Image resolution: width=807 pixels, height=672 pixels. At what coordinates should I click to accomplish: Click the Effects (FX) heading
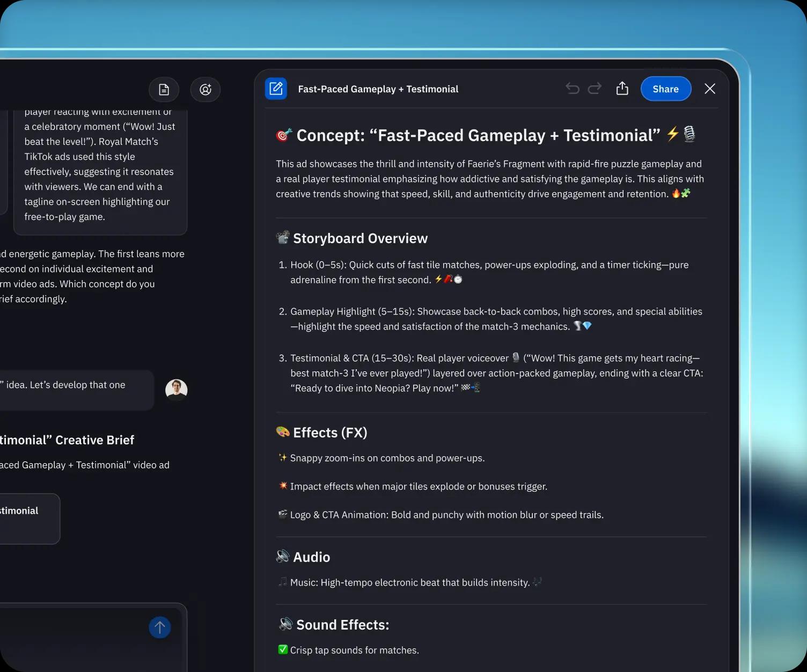pos(322,433)
